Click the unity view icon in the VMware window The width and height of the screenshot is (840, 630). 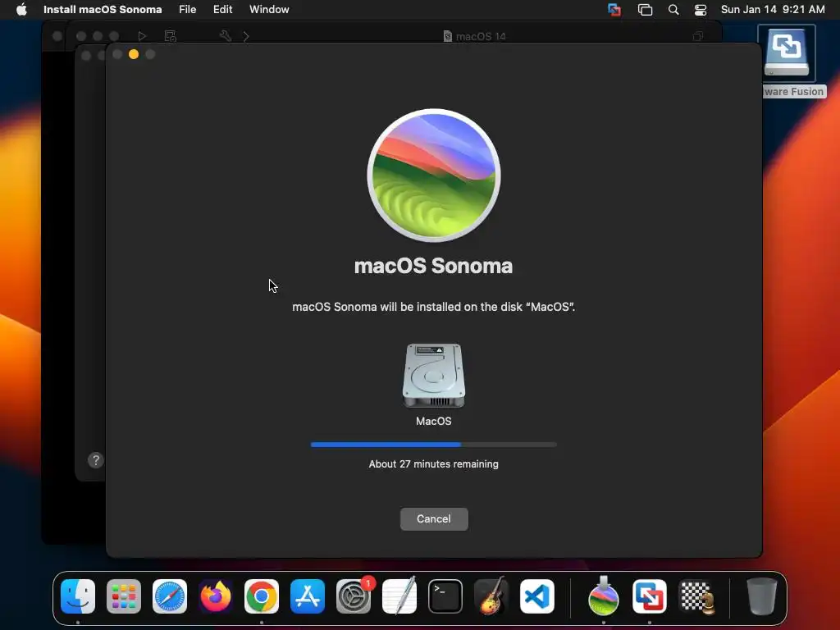coord(697,36)
